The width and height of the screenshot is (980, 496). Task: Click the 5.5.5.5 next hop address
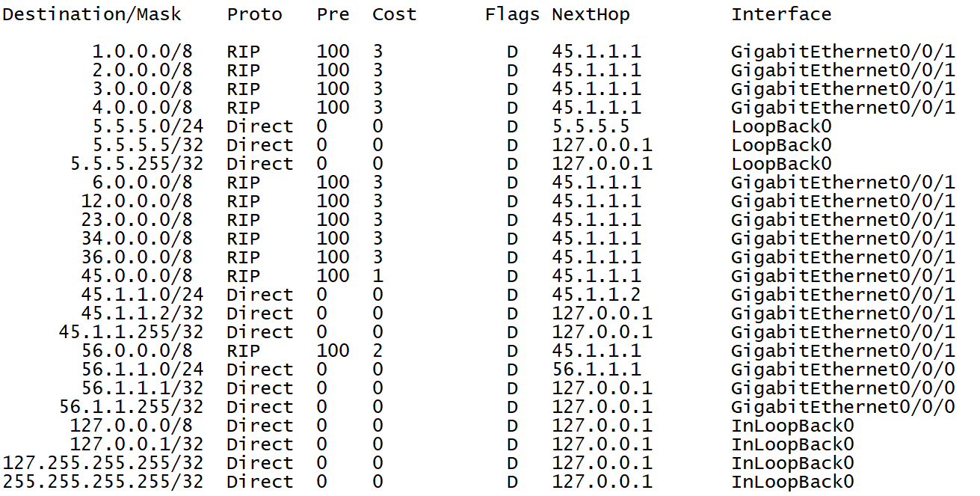(x=591, y=126)
